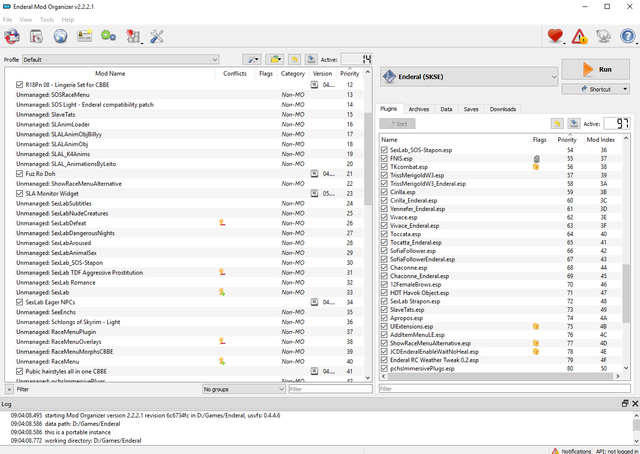This screenshot has height=454, width=640.
Task: Click the plugin list filter field
Action: pos(503,388)
